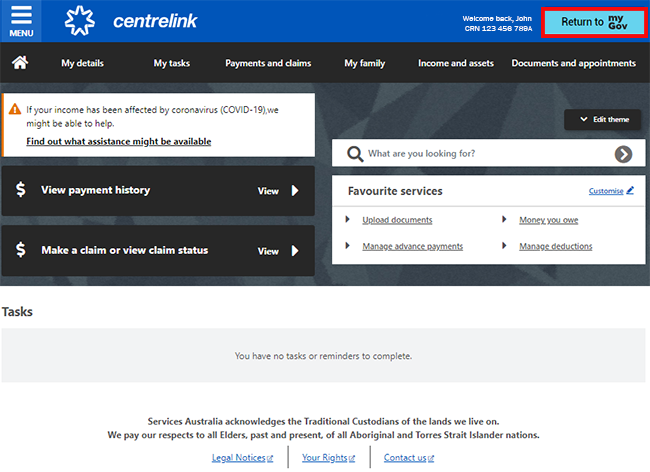Open the My details menu
The width and height of the screenshot is (650, 472).
pos(82,63)
